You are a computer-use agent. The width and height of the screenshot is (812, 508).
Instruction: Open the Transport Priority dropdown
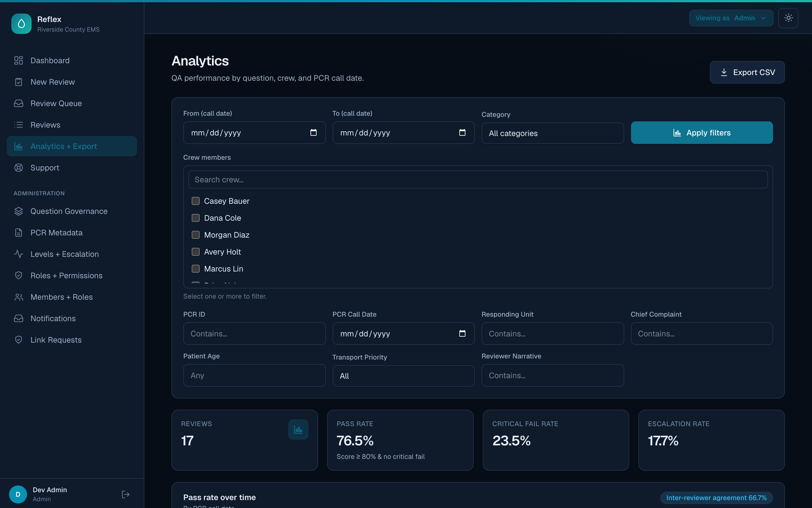tap(403, 376)
